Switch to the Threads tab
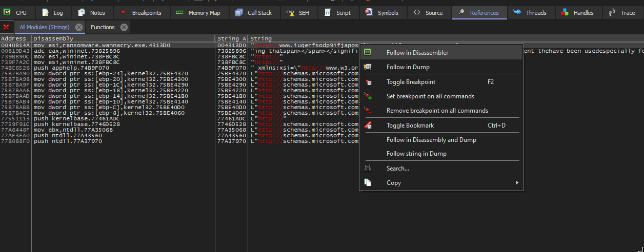 coord(530,13)
